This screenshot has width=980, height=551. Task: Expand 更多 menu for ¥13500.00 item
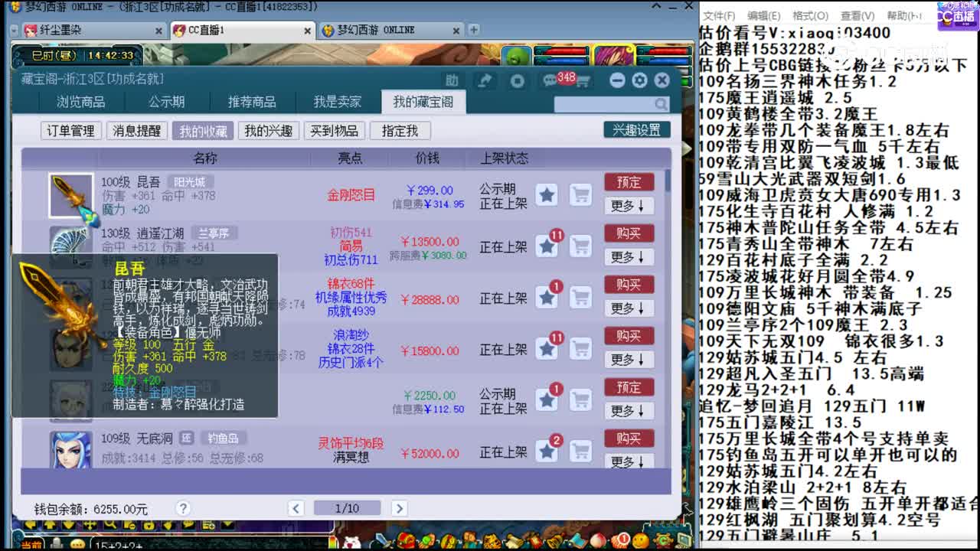pos(629,257)
